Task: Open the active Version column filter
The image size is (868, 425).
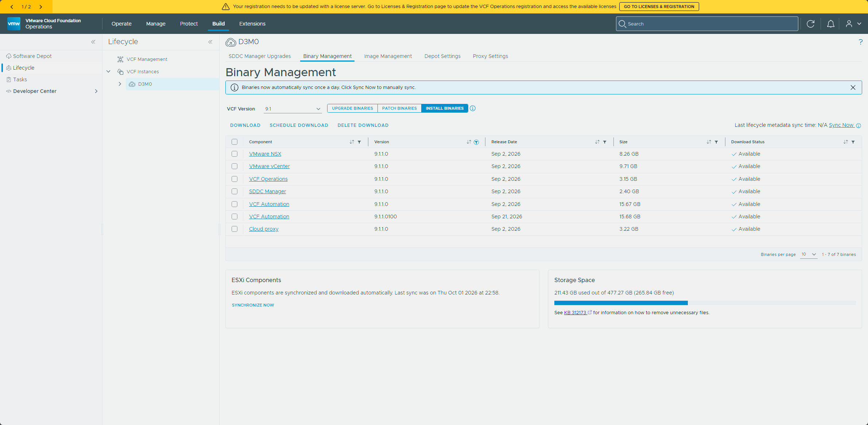Action: tap(476, 142)
